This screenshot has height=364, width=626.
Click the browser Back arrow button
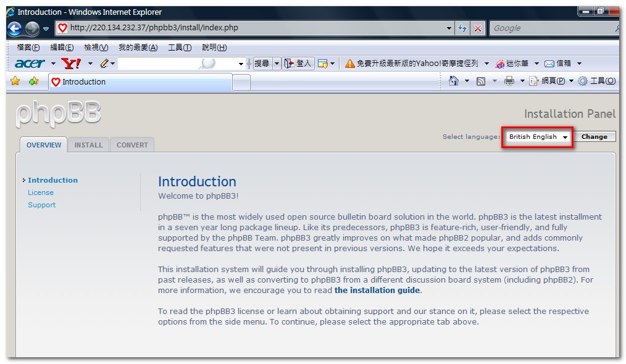[x=15, y=28]
